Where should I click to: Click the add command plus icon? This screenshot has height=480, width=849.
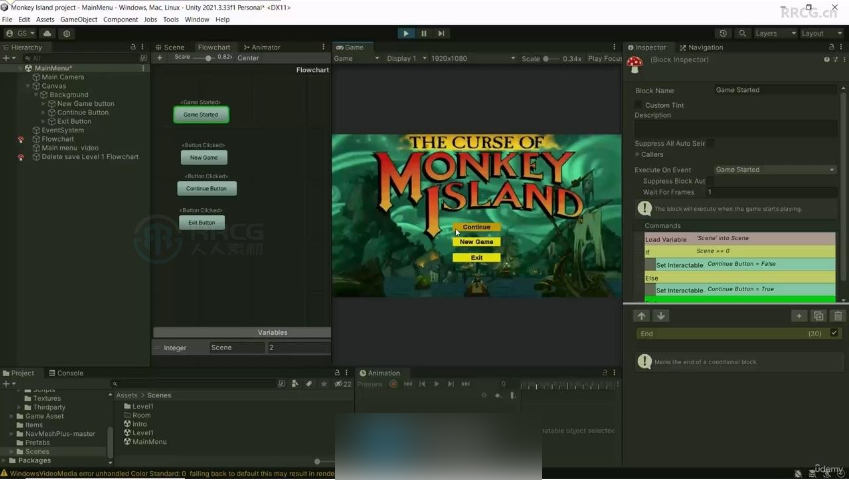coord(799,316)
